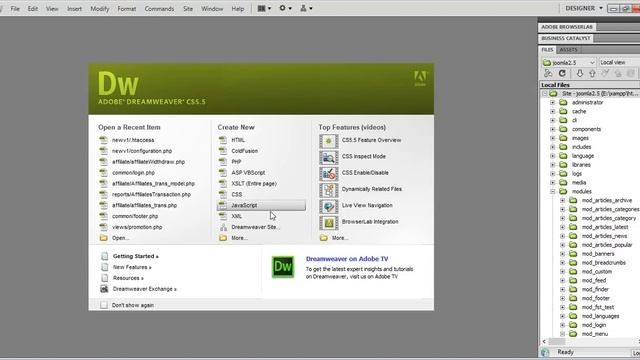Open the Insert menu
The image size is (640, 360).
click(74, 9)
